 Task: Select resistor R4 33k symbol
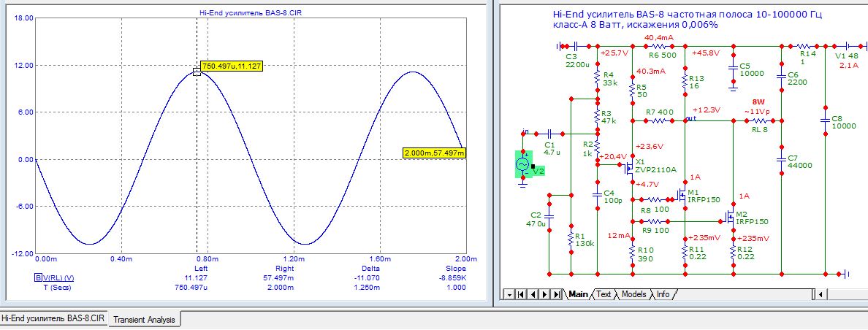tap(598, 77)
